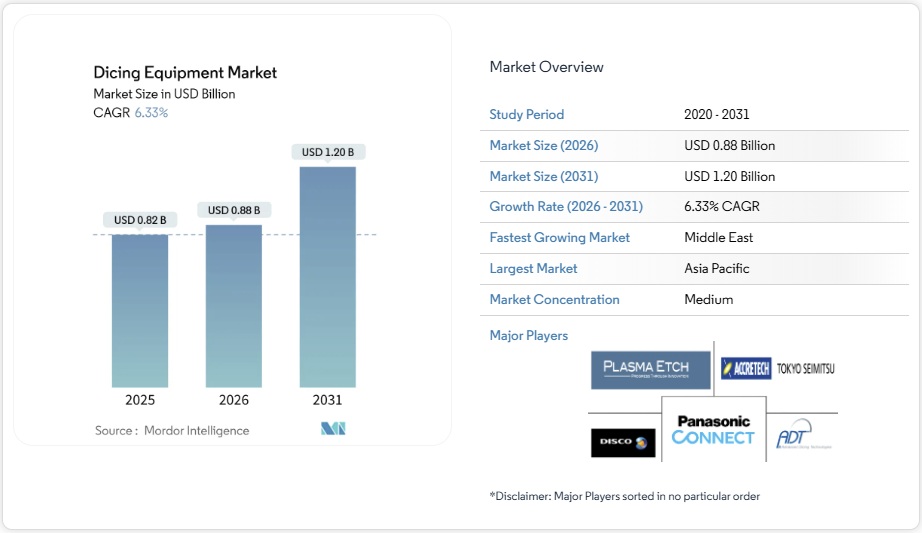The height and width of the screenshot is (533, 922).
Task: Click the Study Period row label
Action: click(x=527, y=115)
